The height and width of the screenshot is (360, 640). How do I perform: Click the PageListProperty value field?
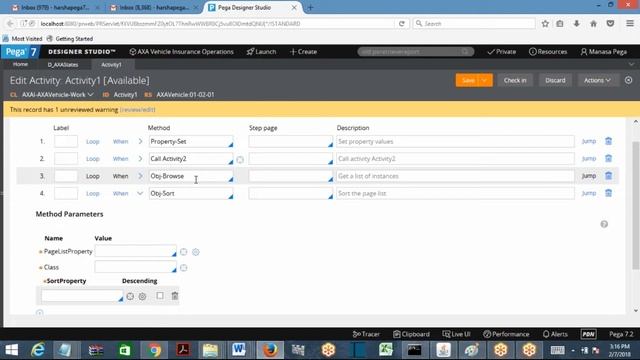coord(136,251)
